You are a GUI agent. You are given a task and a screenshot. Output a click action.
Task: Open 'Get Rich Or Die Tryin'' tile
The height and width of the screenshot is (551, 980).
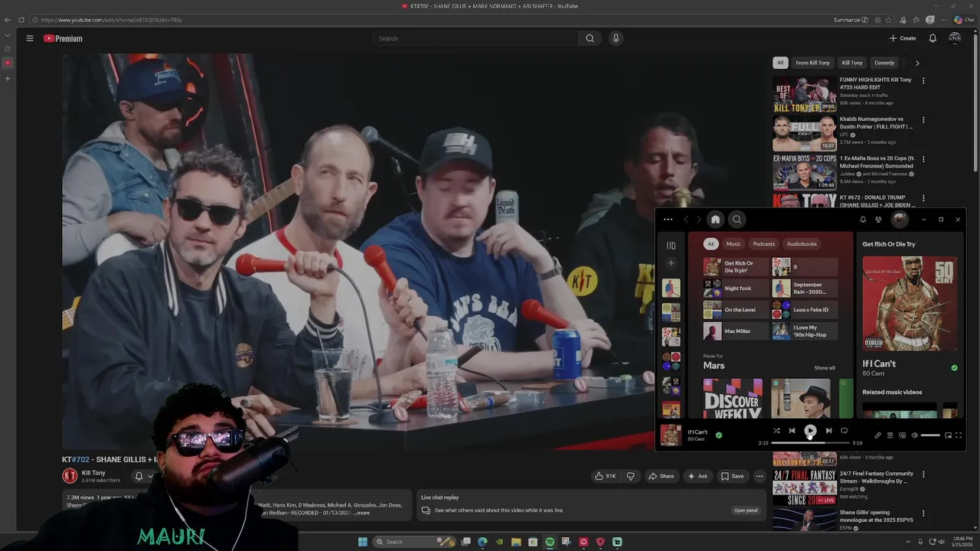point(736,267)
